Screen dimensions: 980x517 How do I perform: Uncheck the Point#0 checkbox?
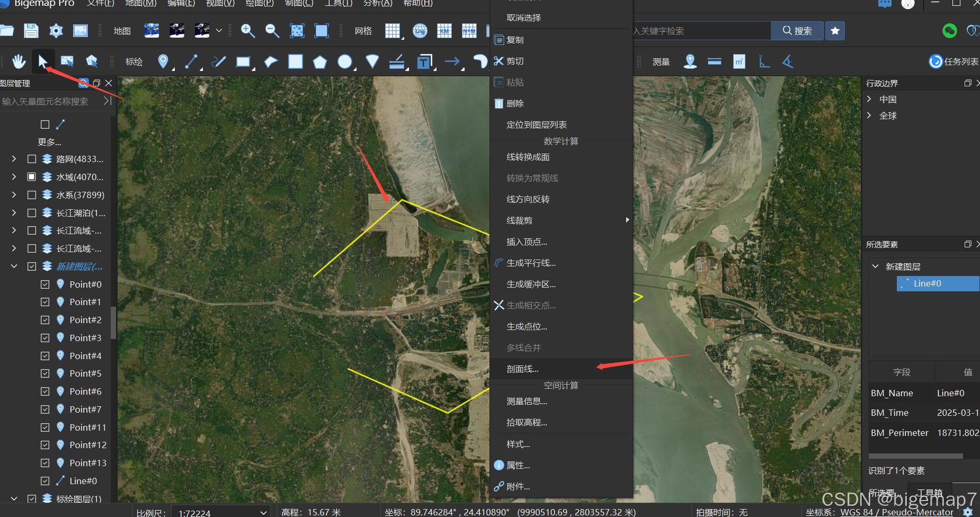click(45, 284)
